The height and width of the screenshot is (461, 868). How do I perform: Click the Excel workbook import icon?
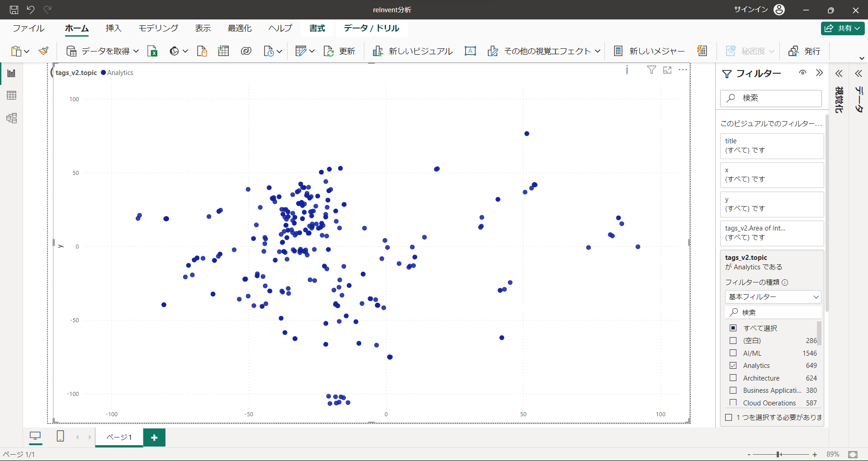pyautogui.click(x=153, y=51)
